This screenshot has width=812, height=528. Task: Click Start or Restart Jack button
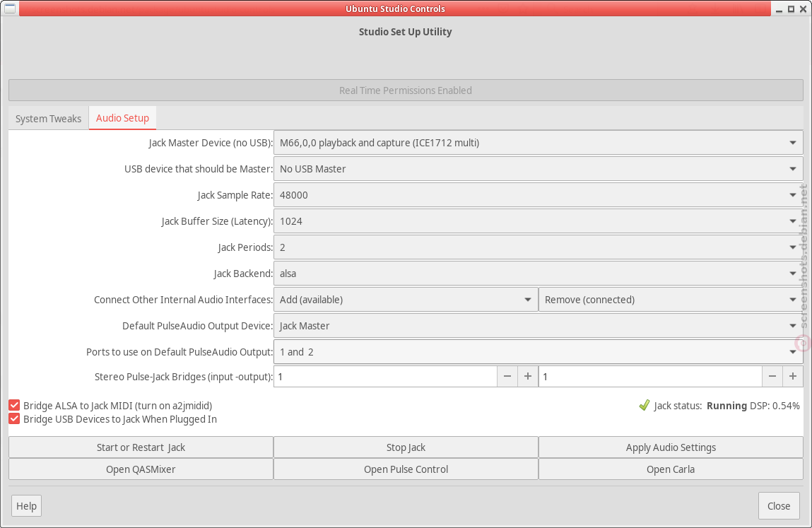141,447
